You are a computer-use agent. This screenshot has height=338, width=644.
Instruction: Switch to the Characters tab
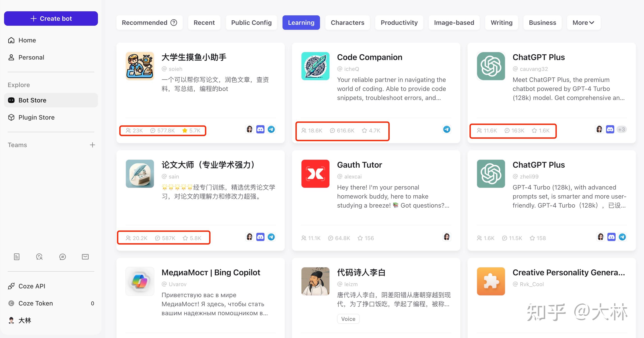click(x=347, y=22)
